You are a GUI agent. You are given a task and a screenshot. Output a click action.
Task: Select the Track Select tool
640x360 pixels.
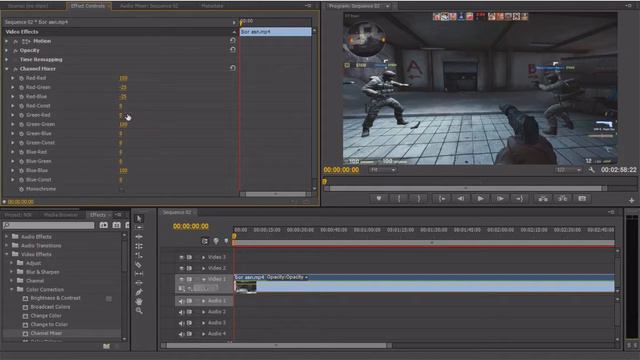coord(139,228)
